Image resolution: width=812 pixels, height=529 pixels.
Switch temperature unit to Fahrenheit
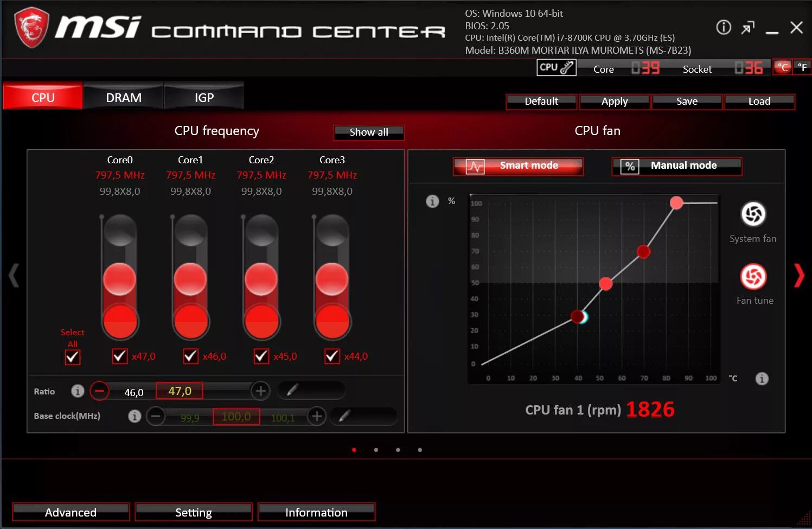click(x=802, y=67)
